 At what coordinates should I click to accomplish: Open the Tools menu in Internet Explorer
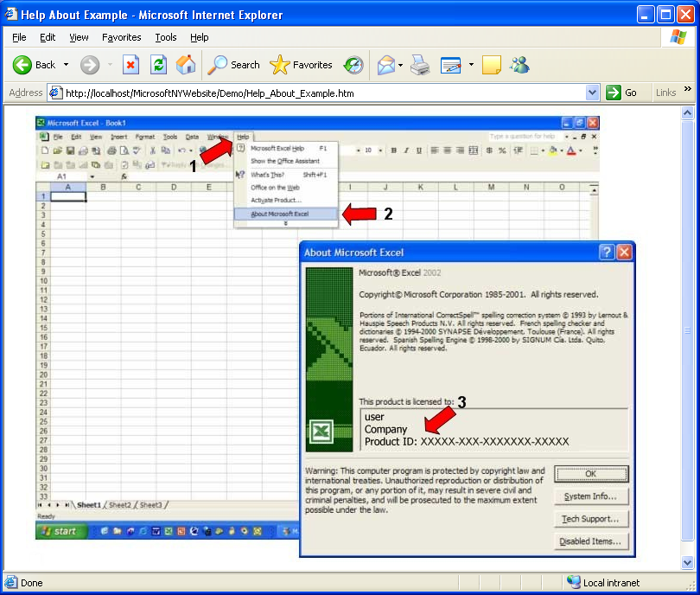166,37
